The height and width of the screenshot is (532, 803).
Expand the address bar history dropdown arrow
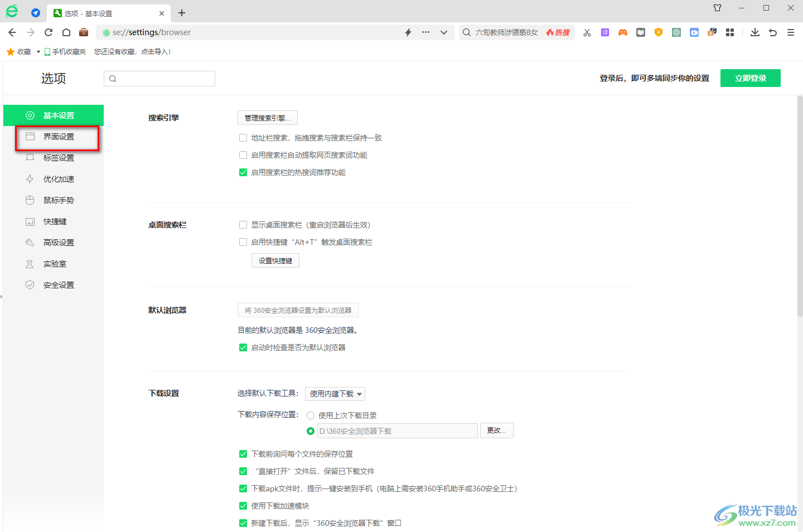[x=444, y=32]
